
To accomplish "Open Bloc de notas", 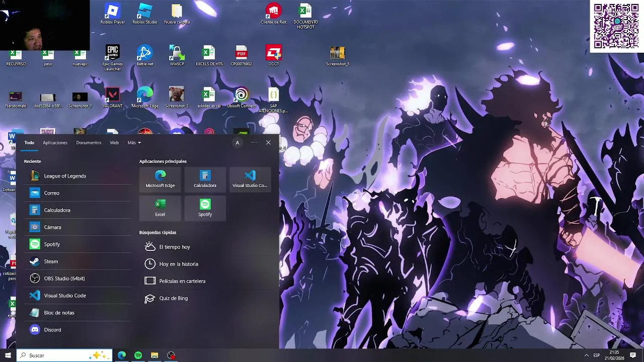I will (x=77, y=313).
